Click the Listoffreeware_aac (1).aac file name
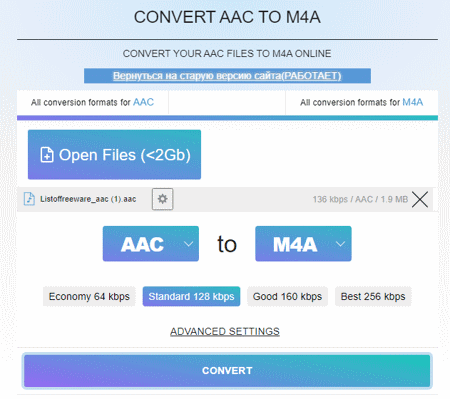This screenshot has width=450, height=399. click(x=88, y=199)
